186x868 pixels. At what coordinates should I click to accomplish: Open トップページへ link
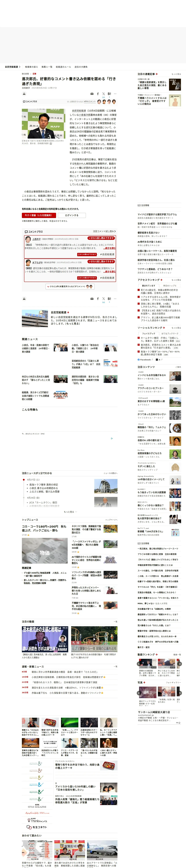(111, 520)
